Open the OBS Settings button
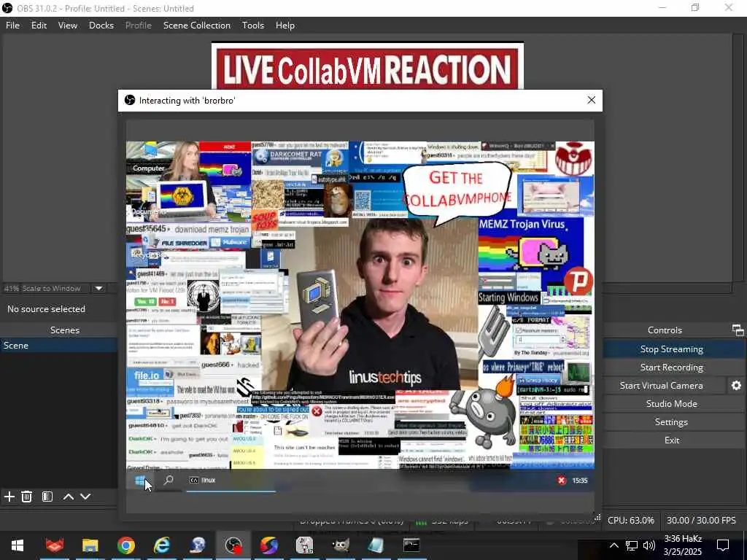 point(672,422)
